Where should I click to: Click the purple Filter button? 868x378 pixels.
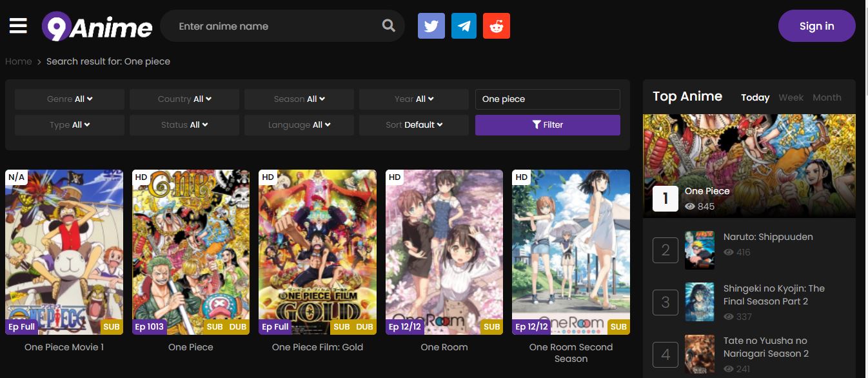(547, 125)
